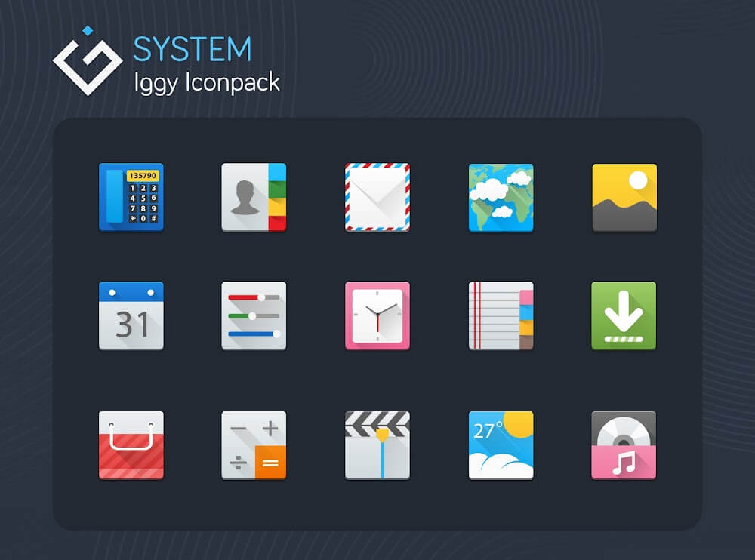Launch the Maps icon with world and clouds
This screenshot has width=755, height=560.
[501, 197]
